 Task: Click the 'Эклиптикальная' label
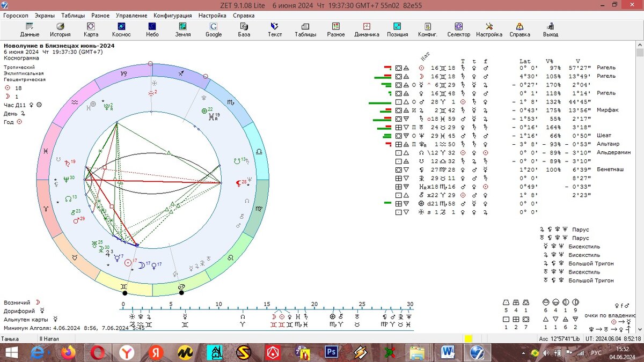pos(24,73)
